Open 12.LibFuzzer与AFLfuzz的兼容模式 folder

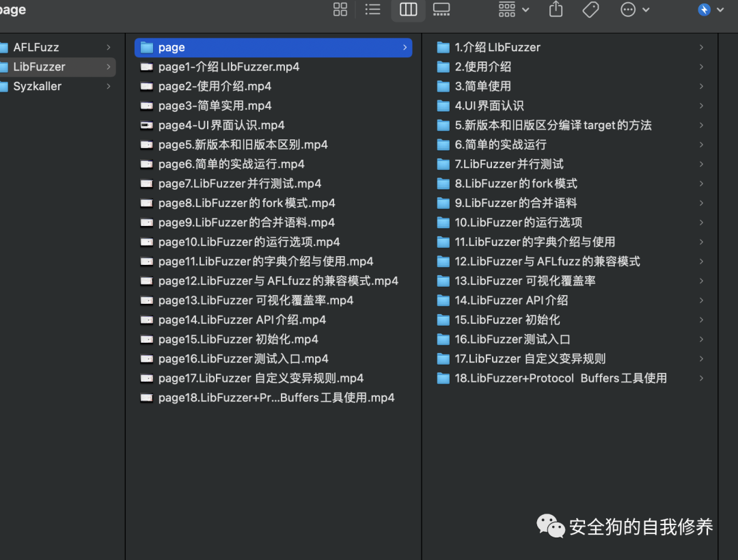click(x=570, y=262)
